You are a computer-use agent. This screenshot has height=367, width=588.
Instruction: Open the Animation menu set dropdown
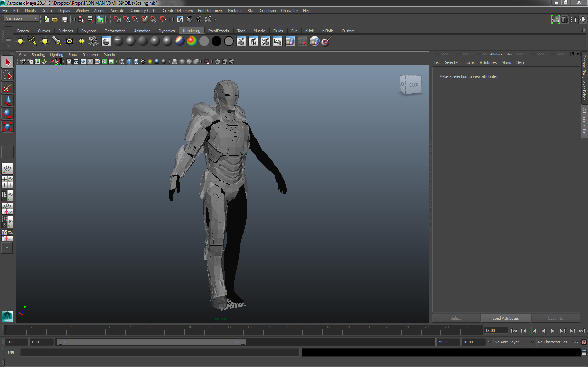21,18
